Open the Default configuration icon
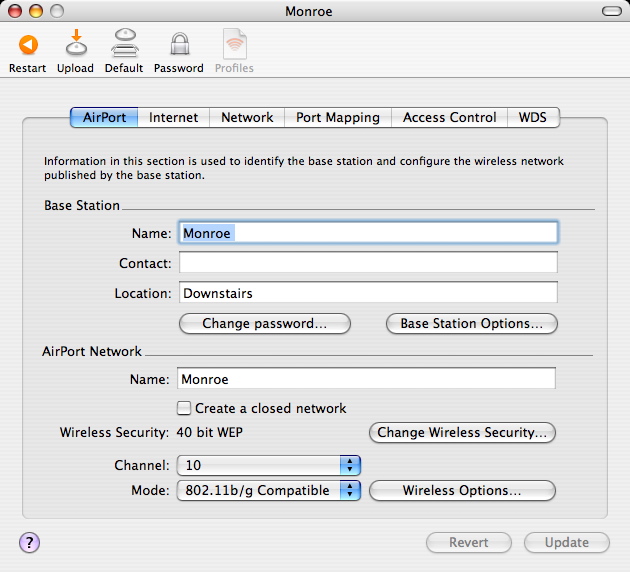630x572 pixels. 125,43
